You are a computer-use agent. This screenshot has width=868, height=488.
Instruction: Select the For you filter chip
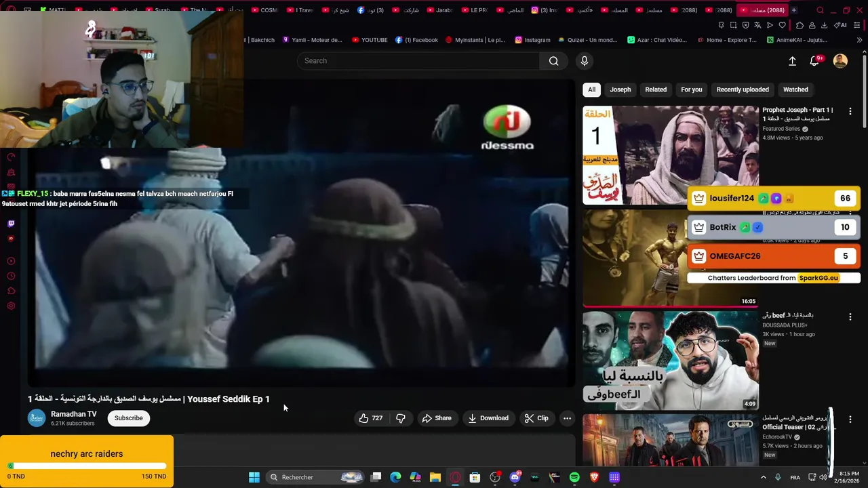tap(691, 89)
